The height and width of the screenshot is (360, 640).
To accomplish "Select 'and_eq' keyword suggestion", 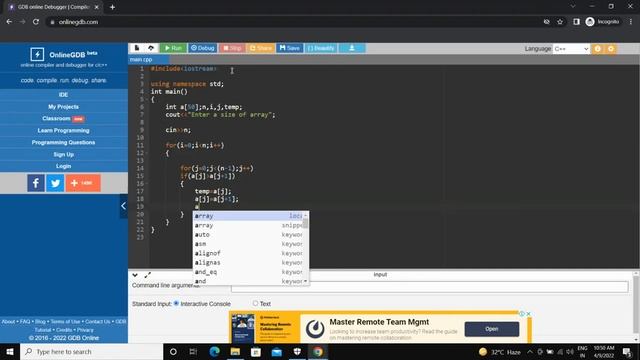I will (x=248, y=272).
